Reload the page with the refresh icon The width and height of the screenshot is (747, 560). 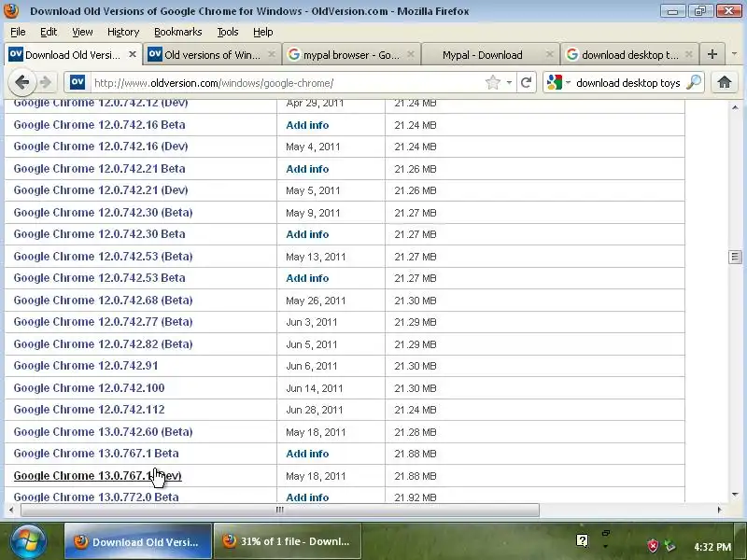point(526,82)
